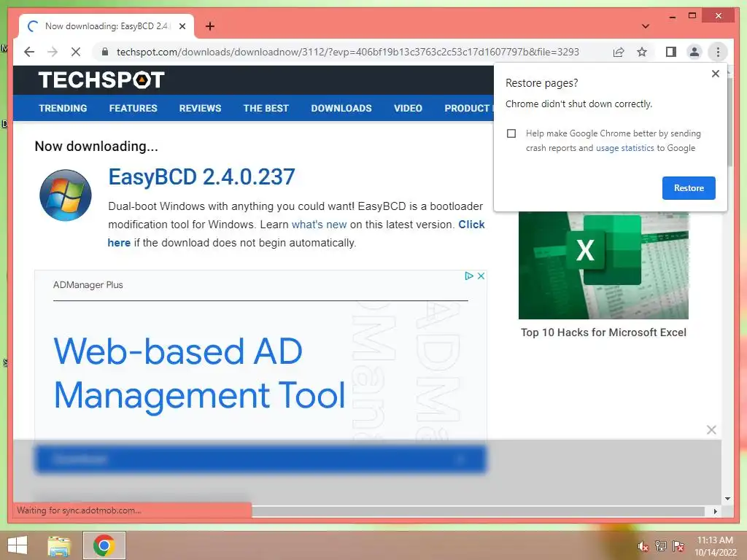
Task: Dismiss the Restore pages popup
Action: click(715, 74)
